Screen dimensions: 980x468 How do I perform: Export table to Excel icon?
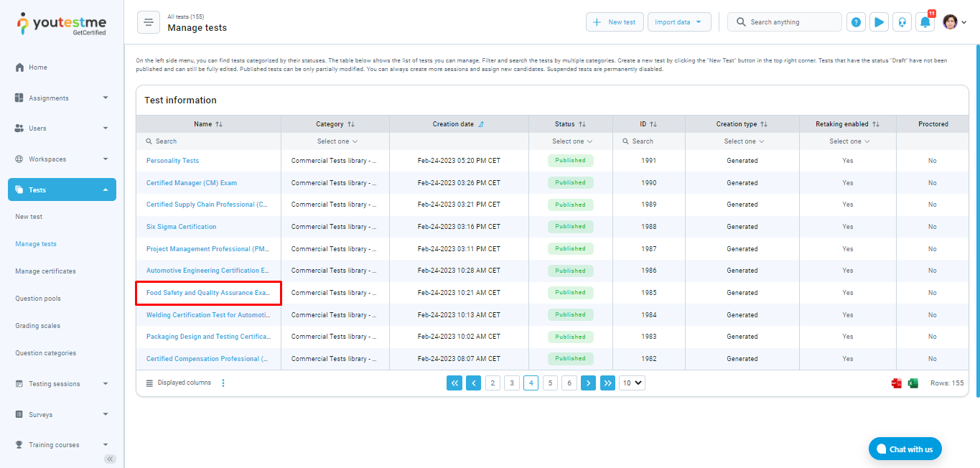913,383
